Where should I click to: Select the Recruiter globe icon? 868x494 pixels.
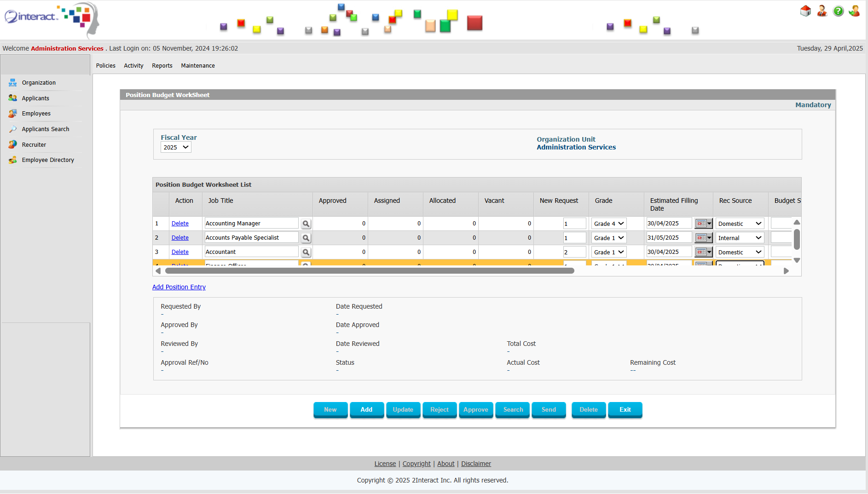click(x=12, y=144)
